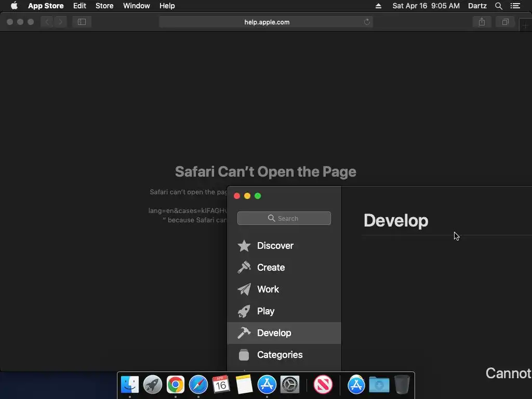Open Trash from the Dock
The image size is (532, 399).
[402, 384]
